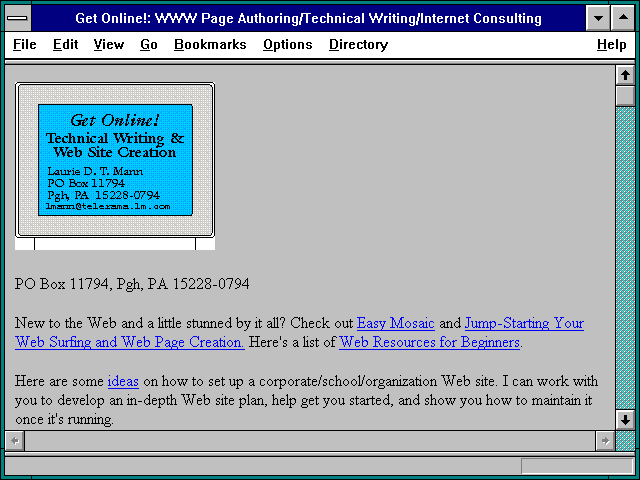Open the View menu
640x480 pixels.
(x=109, y=44)
